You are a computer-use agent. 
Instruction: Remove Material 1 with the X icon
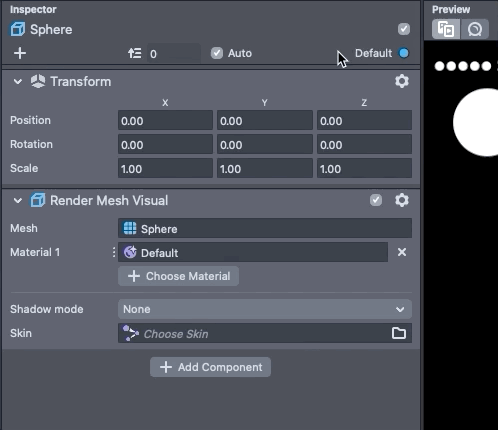[x=402, y=252]
